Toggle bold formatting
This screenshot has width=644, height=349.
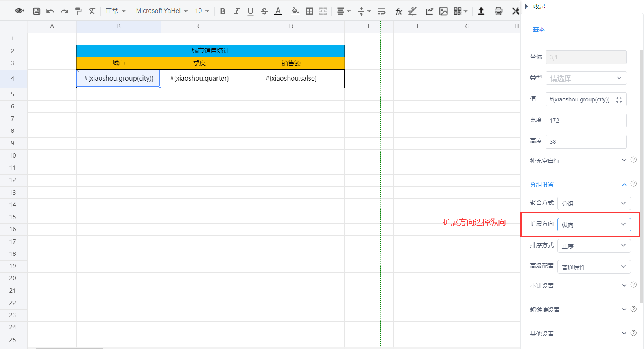pyautogui.click(x=223, y=11)
